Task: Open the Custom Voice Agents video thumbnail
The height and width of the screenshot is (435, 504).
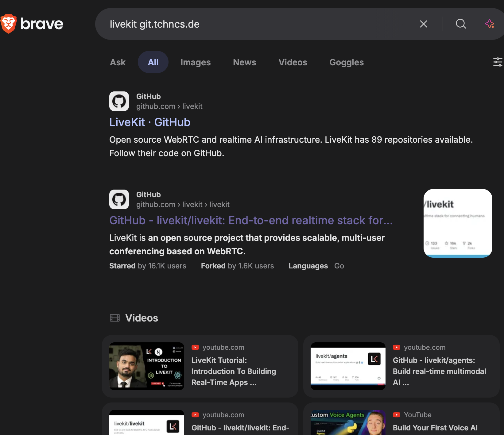Action: 348,422
